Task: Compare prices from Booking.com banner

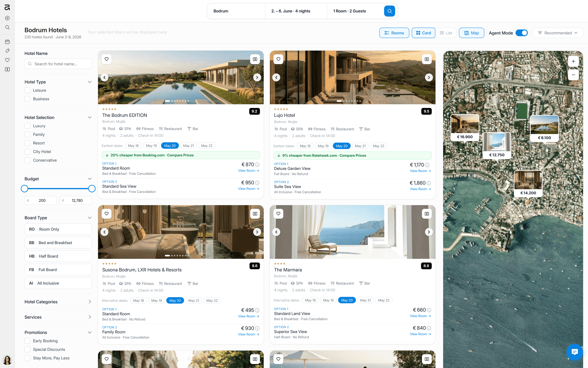Action: click(x=181, y=155)
